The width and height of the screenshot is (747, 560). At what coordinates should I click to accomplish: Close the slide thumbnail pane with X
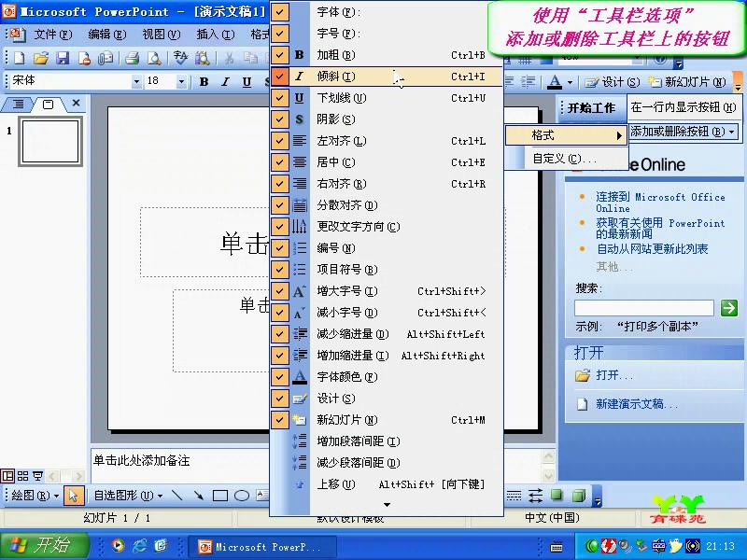click(x=76, y=103)
